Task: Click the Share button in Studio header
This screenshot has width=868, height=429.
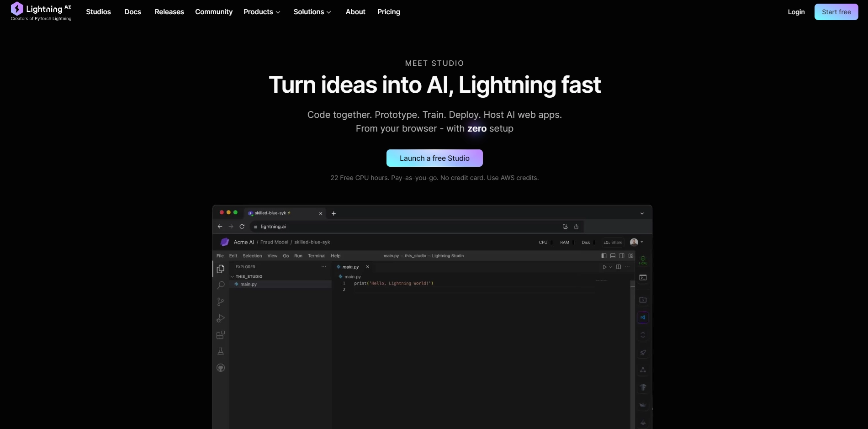Action: pyautogui.click(x=613, y=243)
